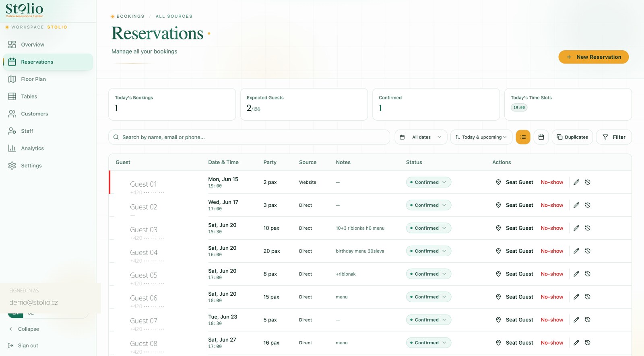View history icon for Guest 05
Image resolution: width=644 pixels, height=356 pixels.
[588, 274]
